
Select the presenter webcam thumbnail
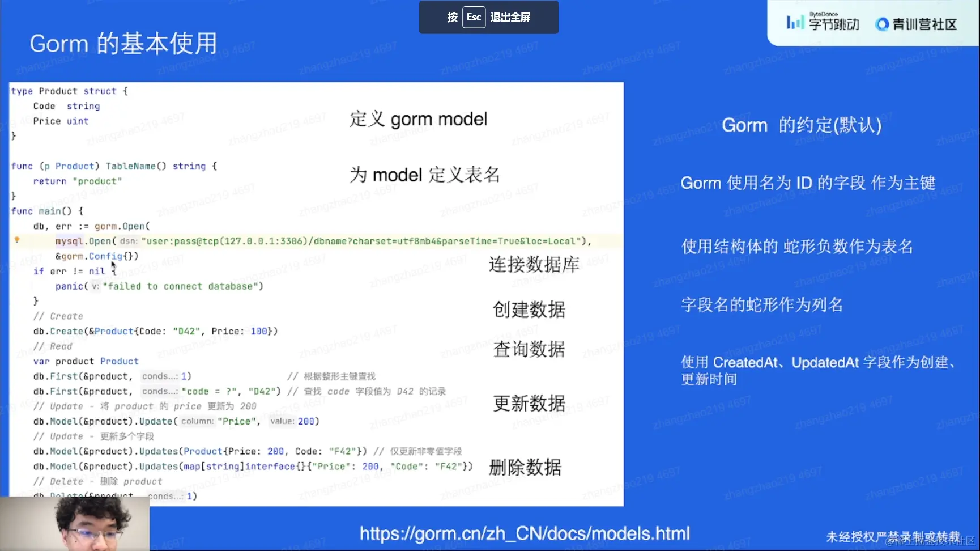75,524
